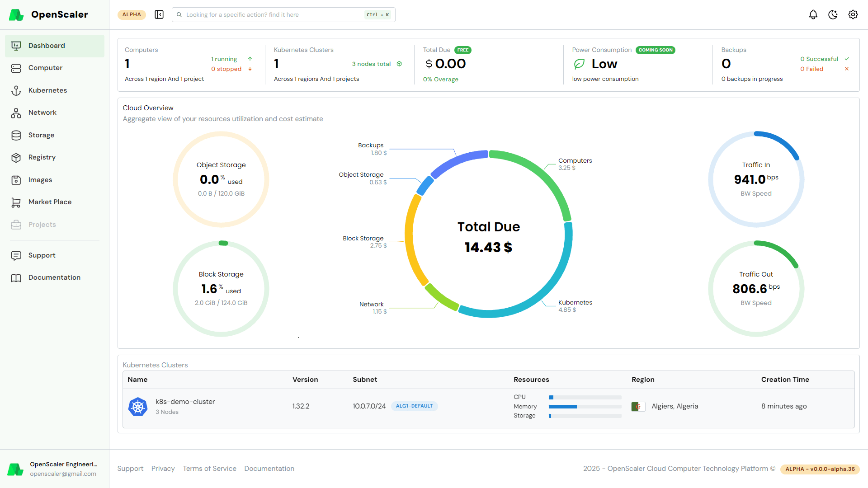Click the Memory usage progress bar
868x488 pixels.
[585, 406]
